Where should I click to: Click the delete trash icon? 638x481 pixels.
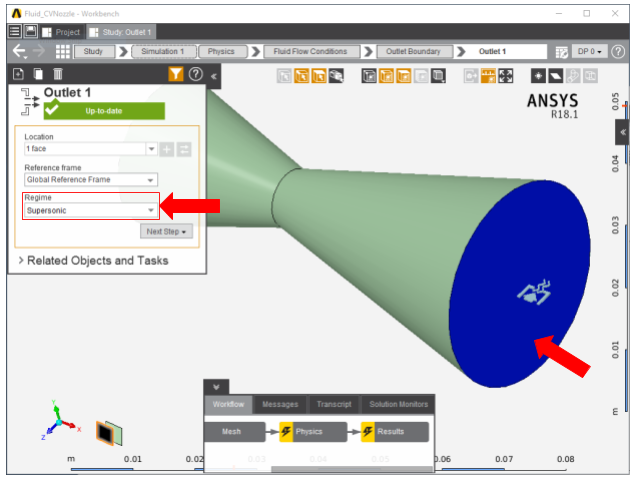pyautogui.click(x=58, y=74)
